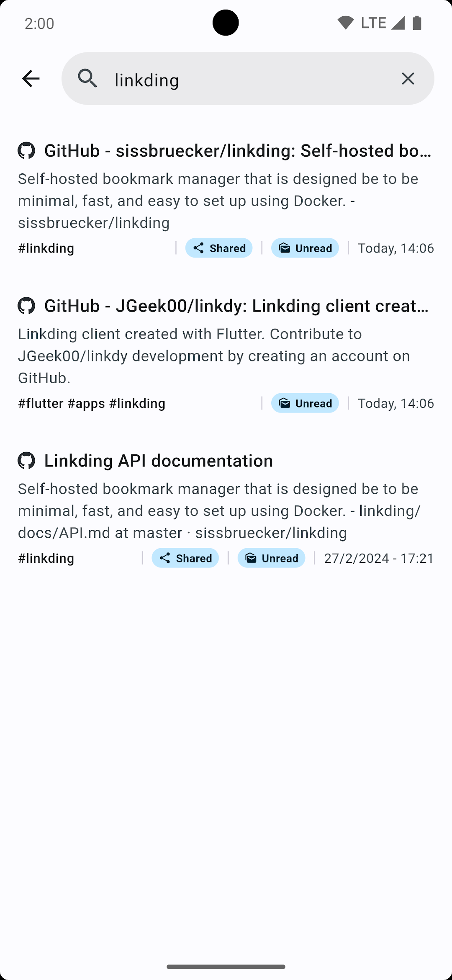
Task: Tap the 2:00 clock in status bar
Action: (39, 23)
